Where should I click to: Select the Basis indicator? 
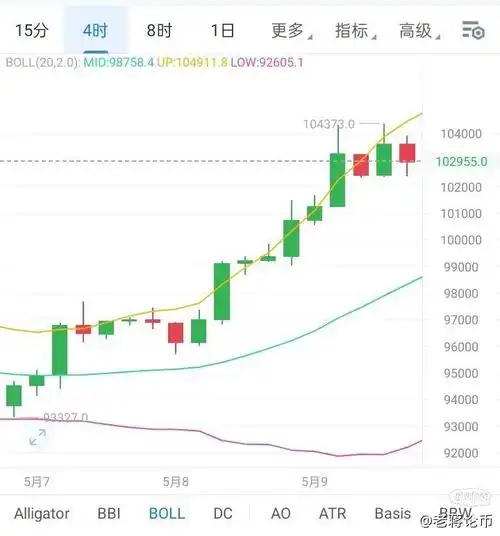click(x=393, y=513)
